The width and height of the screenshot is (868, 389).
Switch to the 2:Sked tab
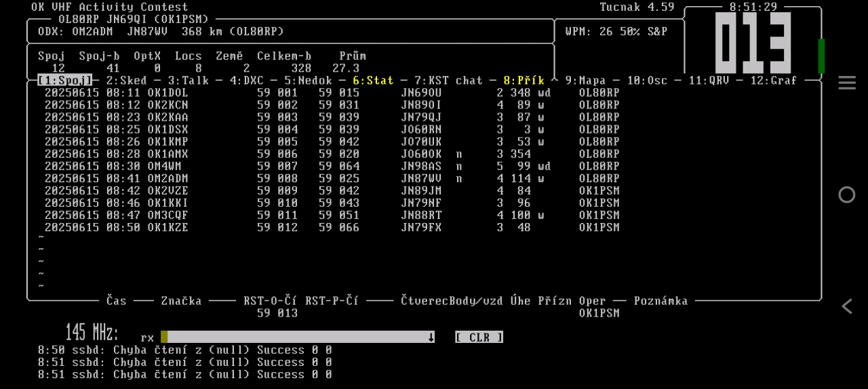[x=126, y=81]
